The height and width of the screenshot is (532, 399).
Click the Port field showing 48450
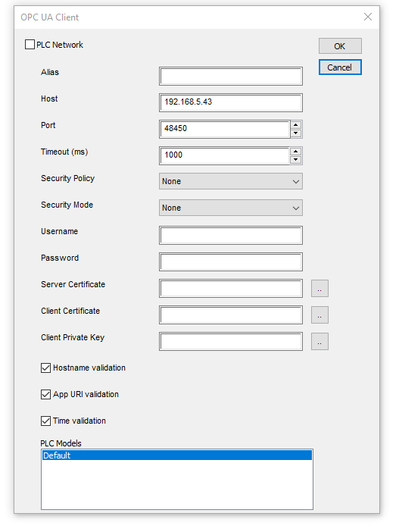click(224, 129)
